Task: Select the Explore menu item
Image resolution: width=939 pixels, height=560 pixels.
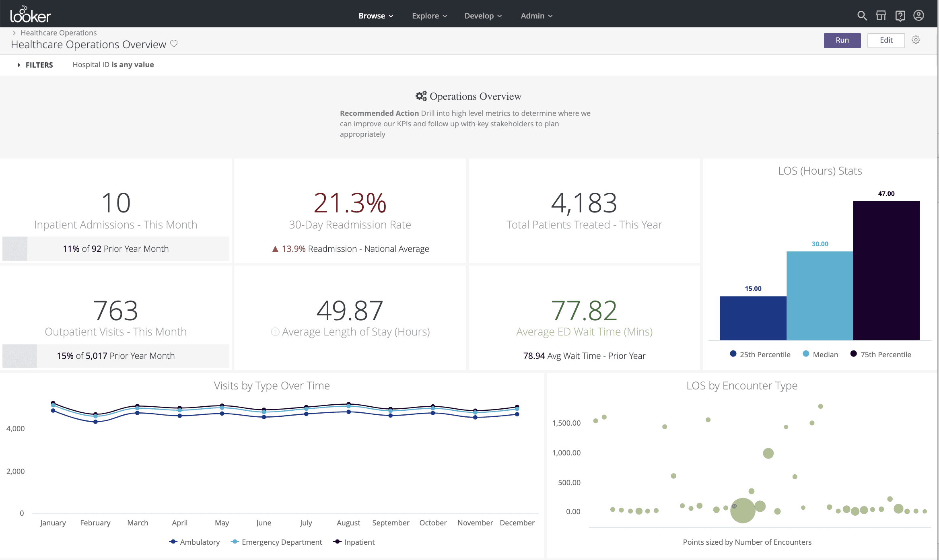Action: (428, 16)
